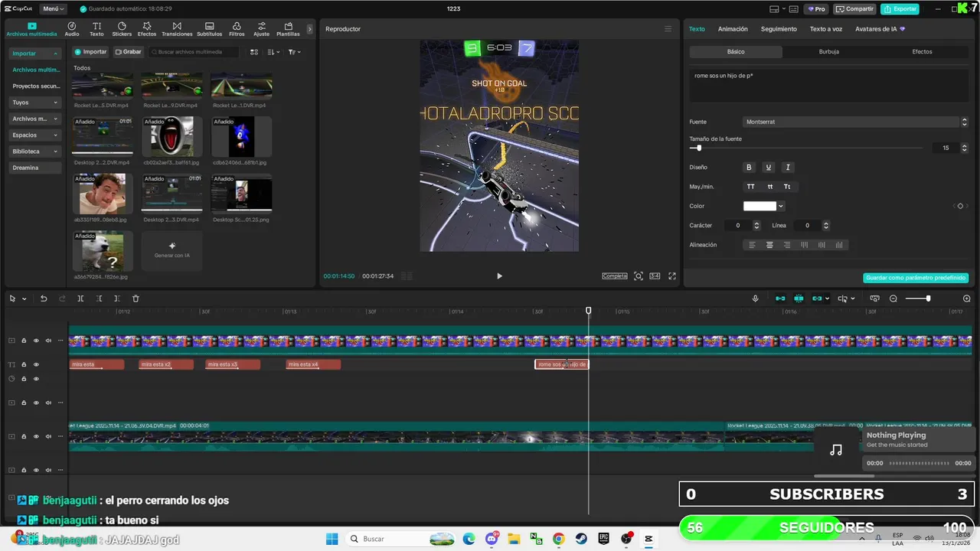
Task: Adjust the Tamaño de la fuente slider
Action: [699, 148]
